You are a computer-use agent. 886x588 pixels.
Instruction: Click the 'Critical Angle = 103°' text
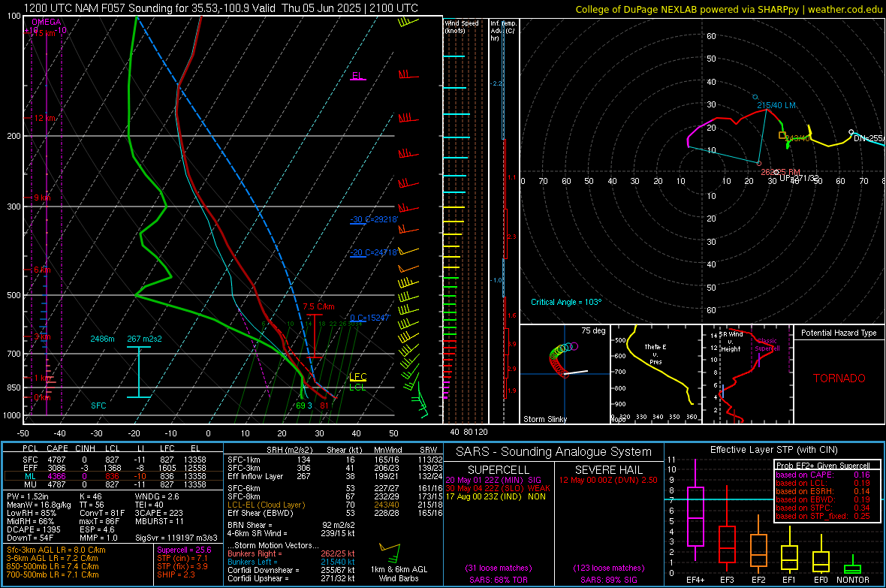tap(566, 302)
